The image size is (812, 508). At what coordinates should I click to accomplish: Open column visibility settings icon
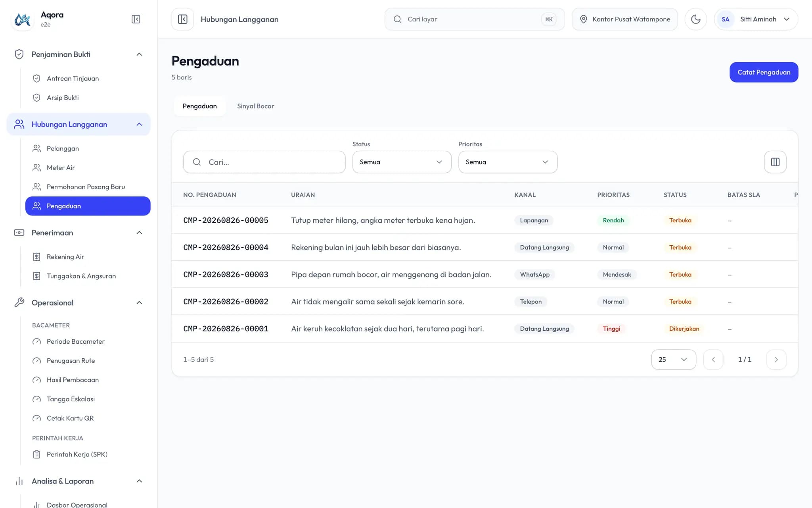pyautogui.click(x=775, y=162)
